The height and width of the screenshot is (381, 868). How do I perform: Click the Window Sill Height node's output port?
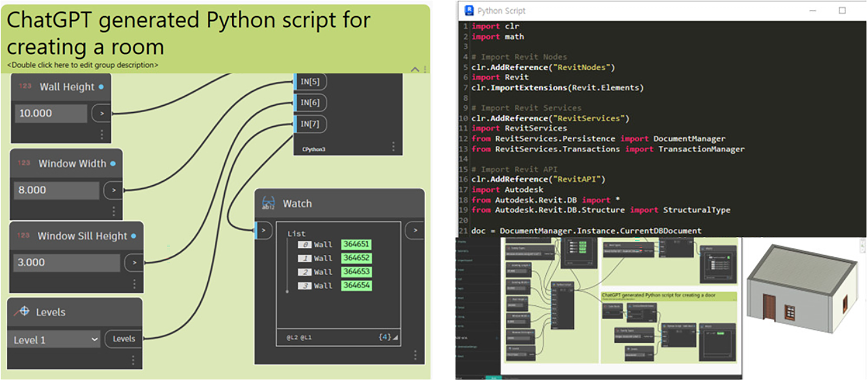134,263
